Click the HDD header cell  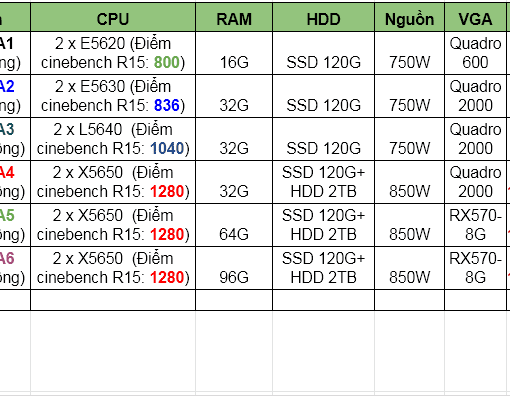click(x=323, y=17)
